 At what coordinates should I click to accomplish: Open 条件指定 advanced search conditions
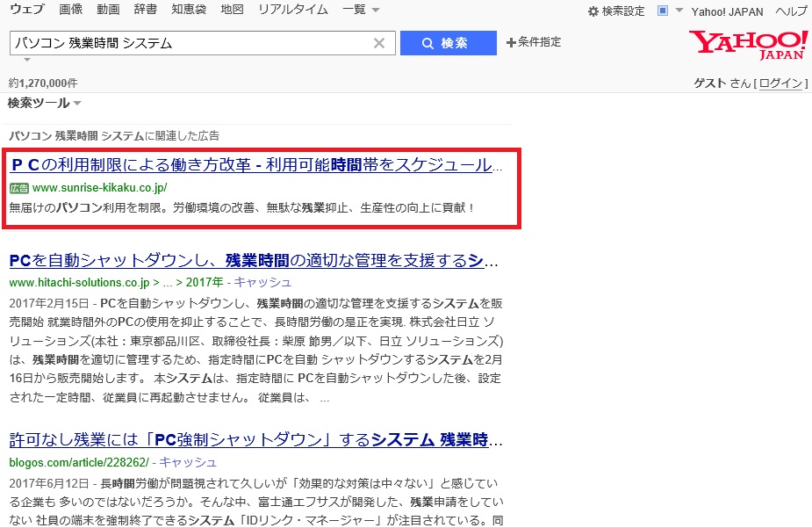click(534, 42)
